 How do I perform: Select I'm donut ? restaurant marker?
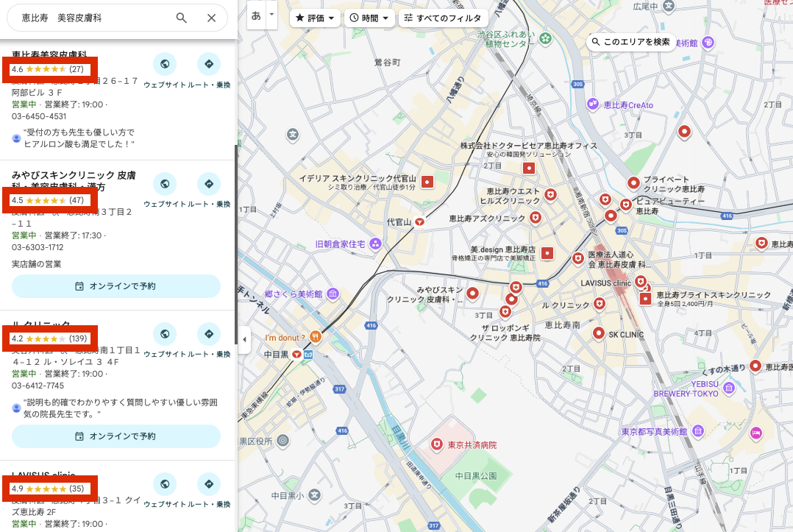point(316,336)
